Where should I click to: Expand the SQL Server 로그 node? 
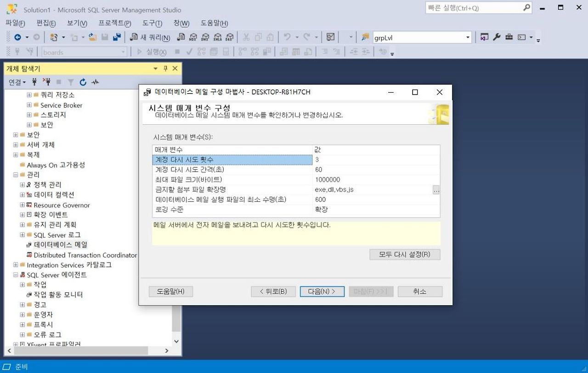pyautogui.click(x=23, y=235)
